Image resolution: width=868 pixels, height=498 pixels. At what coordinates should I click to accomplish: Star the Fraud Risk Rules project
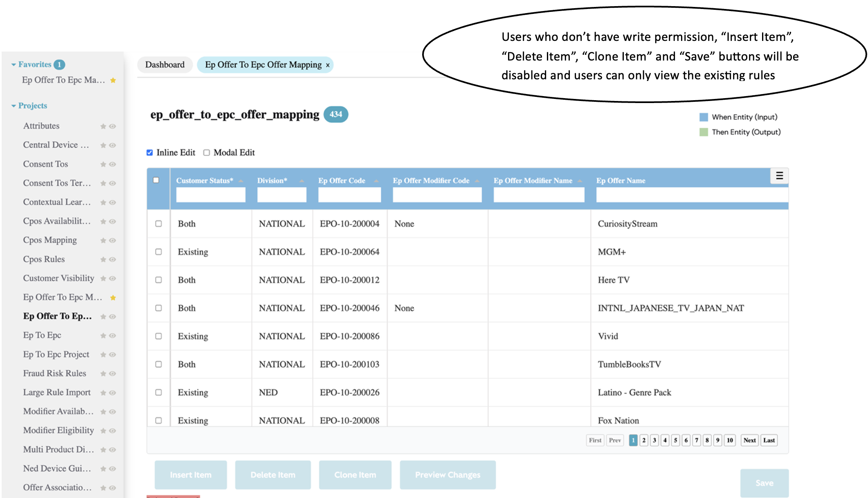[x=103, y=374]
